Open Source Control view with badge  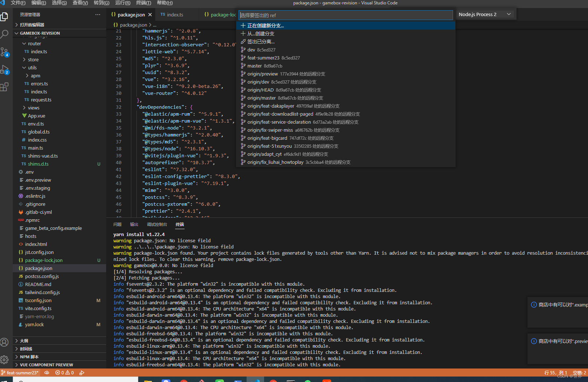[4, 52]
